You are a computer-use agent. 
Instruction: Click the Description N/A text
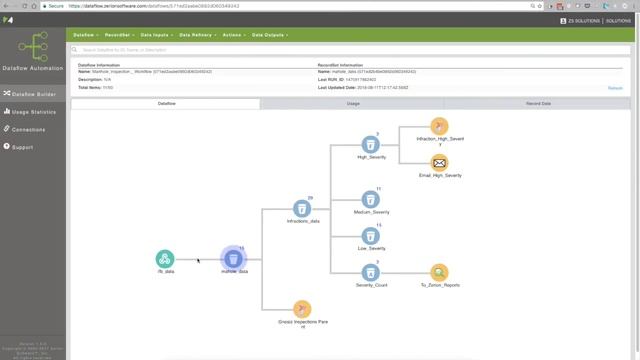pos(107,80)
